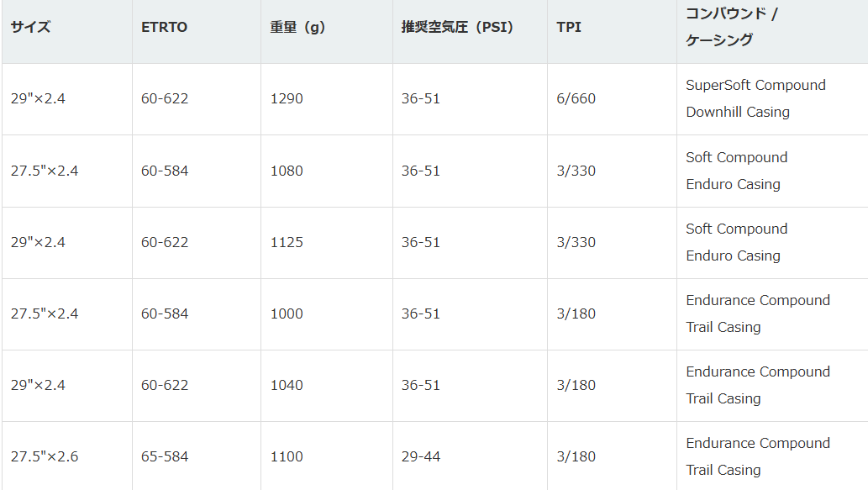Click the 27.5"×2.6 size cell
Image resolution: width=868 pixels, height=490 pixels.
point(45,456)
